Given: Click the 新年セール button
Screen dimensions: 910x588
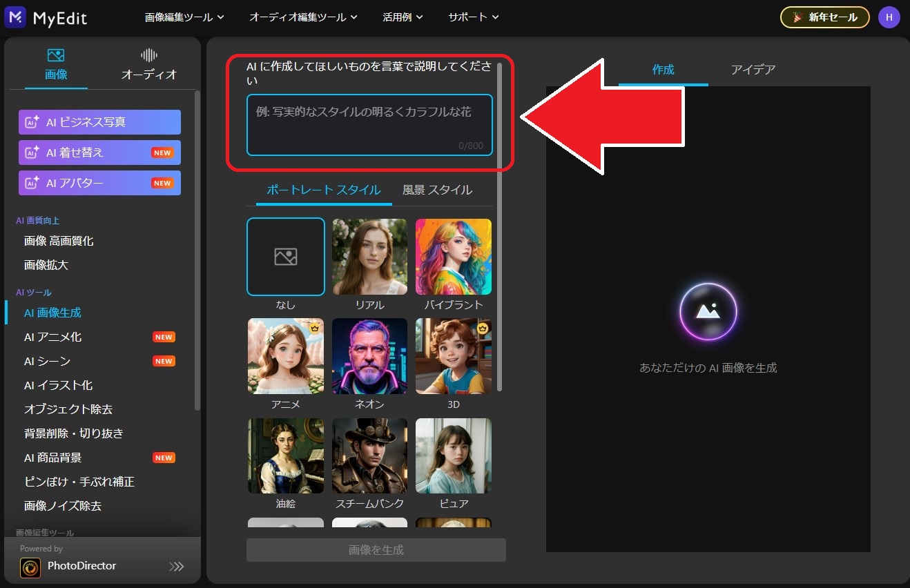Looking at the screenshot, I should pyautogui.click(x=824, y=17).
